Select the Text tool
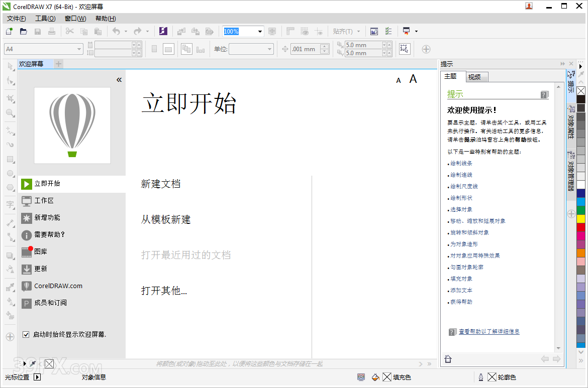Image resolution: width=588 pixels, height=388 pixels. click(x=10, y=204)
